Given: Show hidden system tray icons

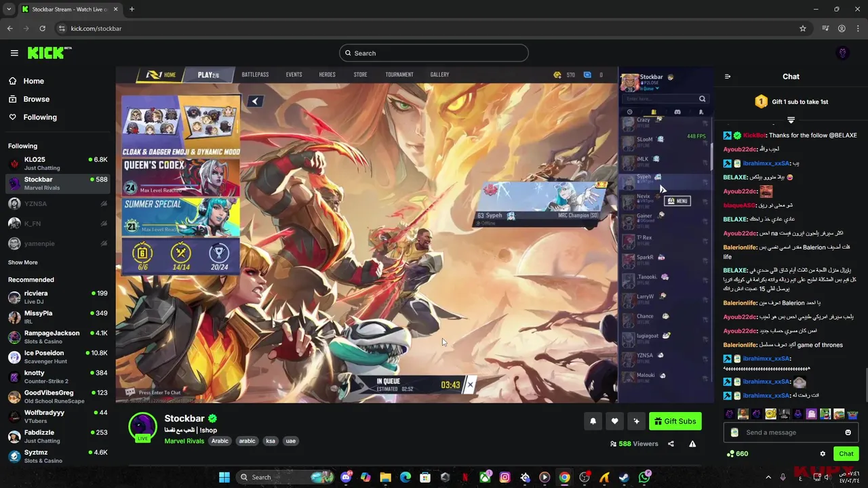Looking at the screenshot, I should 768,477.
